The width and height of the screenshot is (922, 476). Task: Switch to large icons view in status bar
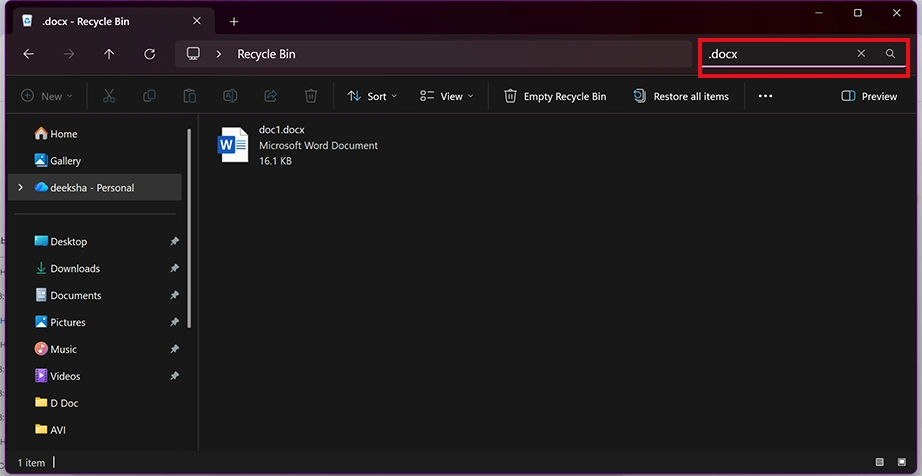click(x=902, y=462)
